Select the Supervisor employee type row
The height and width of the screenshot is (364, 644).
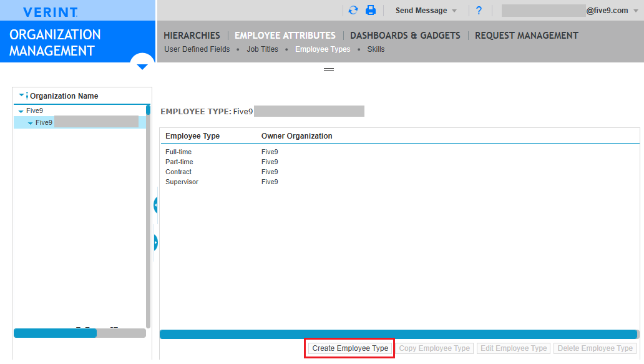(399, 182)
